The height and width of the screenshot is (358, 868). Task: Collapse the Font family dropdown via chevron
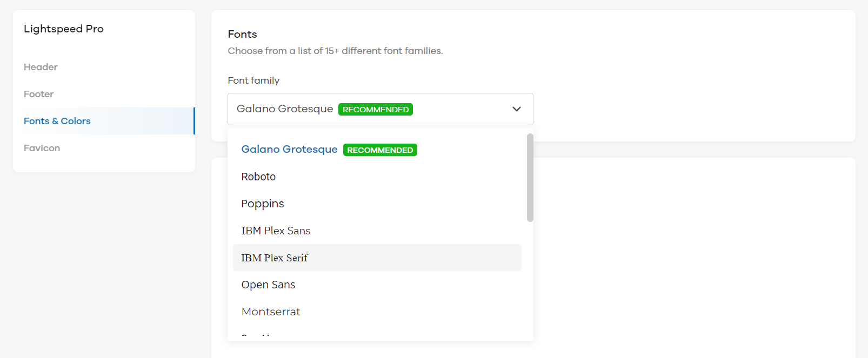tap(517, 109)
